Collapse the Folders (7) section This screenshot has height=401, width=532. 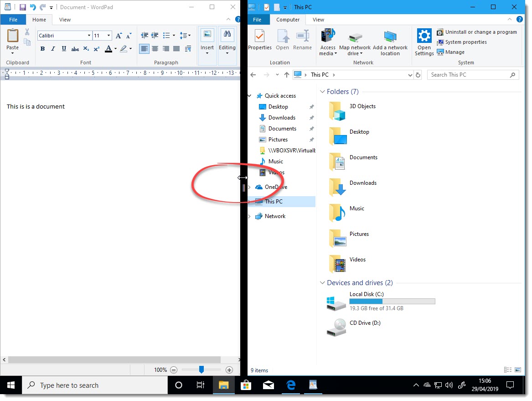[322, 92]
